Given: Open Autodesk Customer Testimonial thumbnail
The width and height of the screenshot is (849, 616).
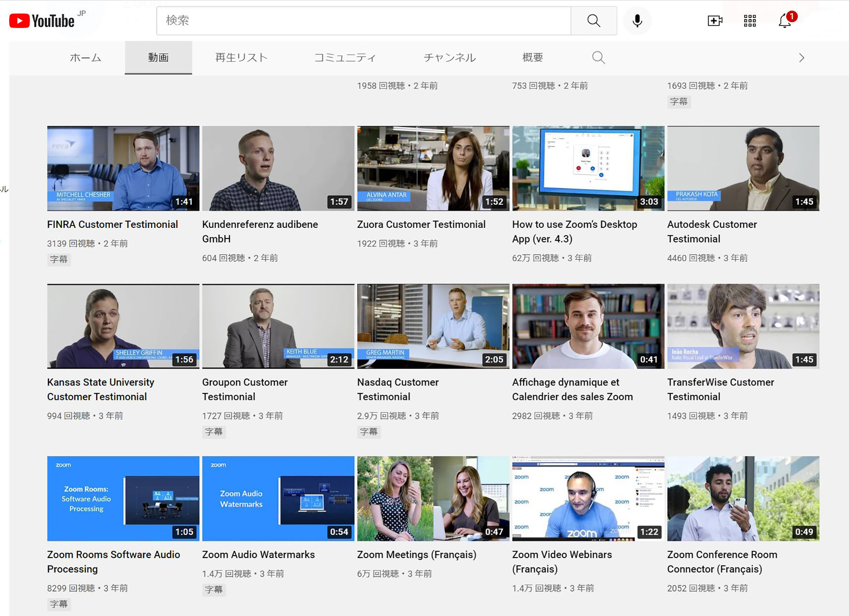Looking at the screenshot, I should tap(743, 168).
